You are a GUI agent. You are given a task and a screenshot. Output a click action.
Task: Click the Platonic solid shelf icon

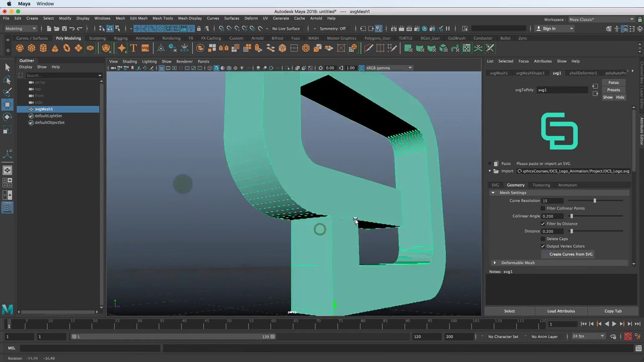point(106,48)
